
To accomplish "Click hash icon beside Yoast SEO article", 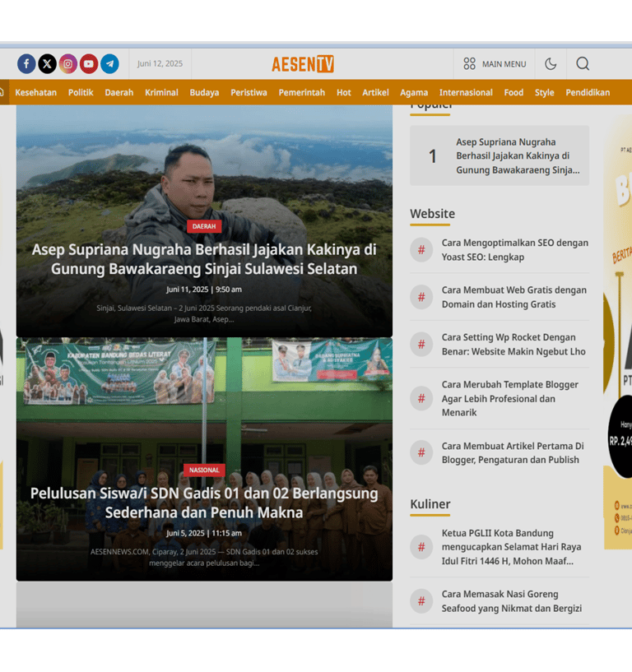I will 421,250.
